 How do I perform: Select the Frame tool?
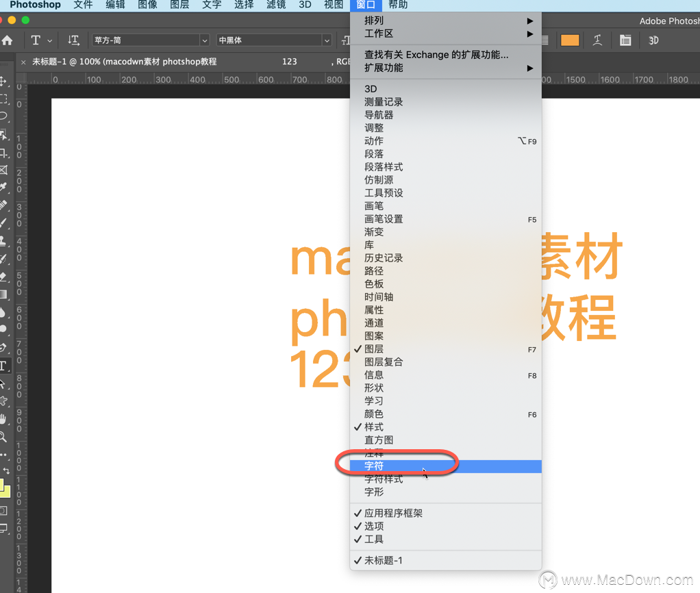[x=3, y=170]
